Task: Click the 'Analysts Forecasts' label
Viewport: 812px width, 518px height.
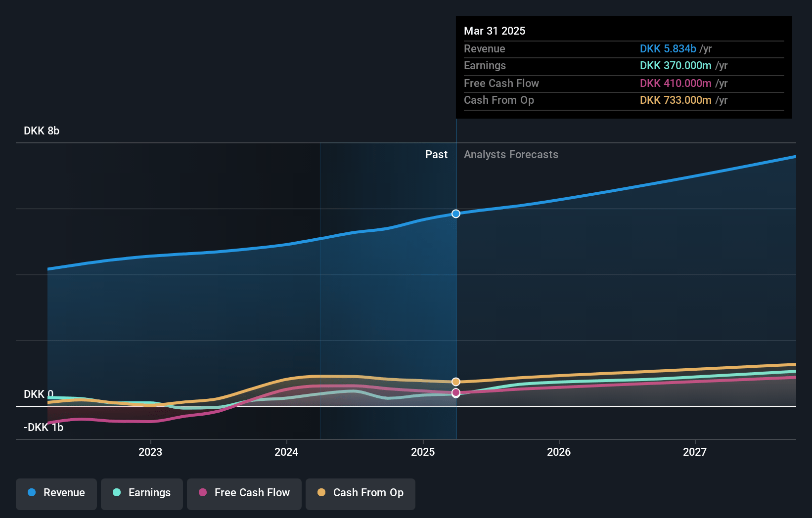Action: click(x=511, y=154)
